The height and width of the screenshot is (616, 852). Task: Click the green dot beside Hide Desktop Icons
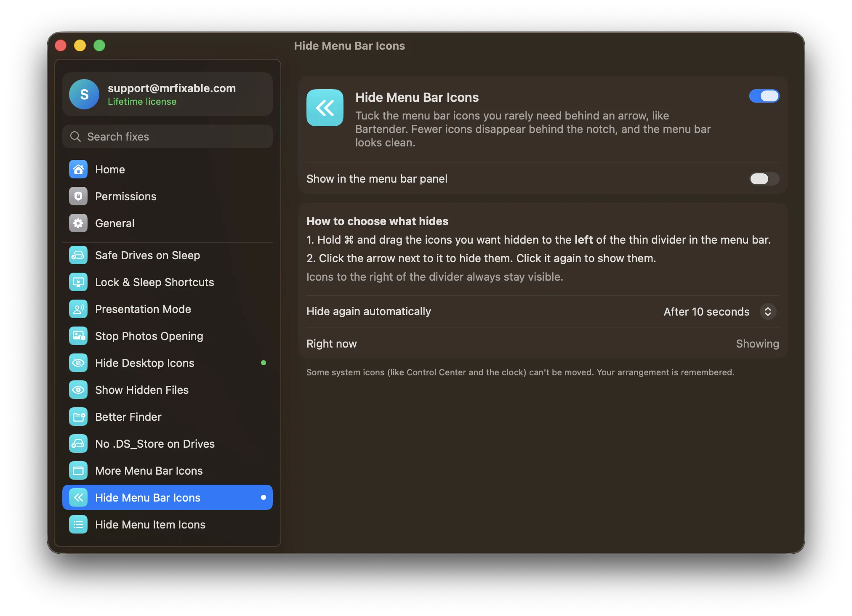[264, 363]
